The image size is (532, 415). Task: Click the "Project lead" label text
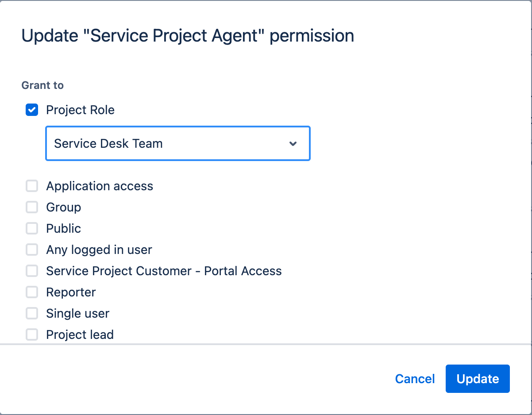click(x=80, y=335)
